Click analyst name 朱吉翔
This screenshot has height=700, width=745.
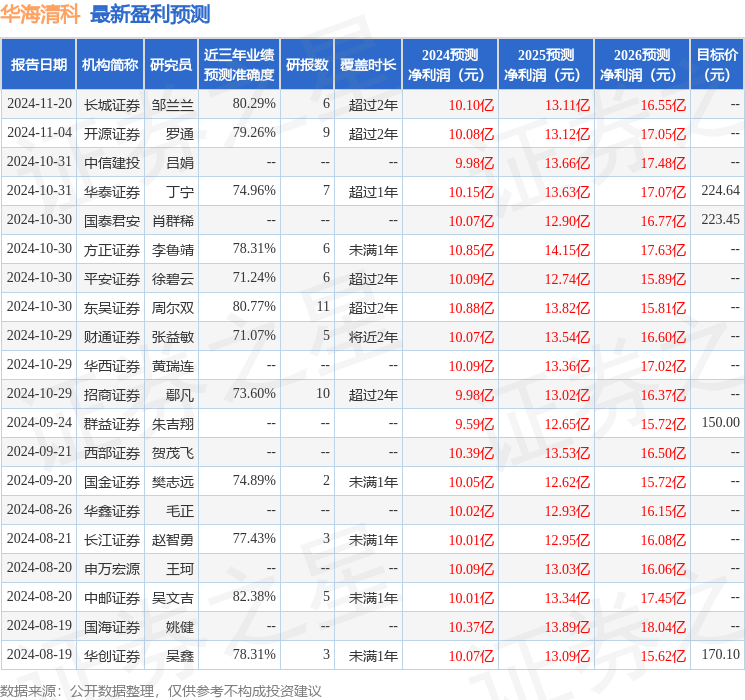tap(173, 424)
